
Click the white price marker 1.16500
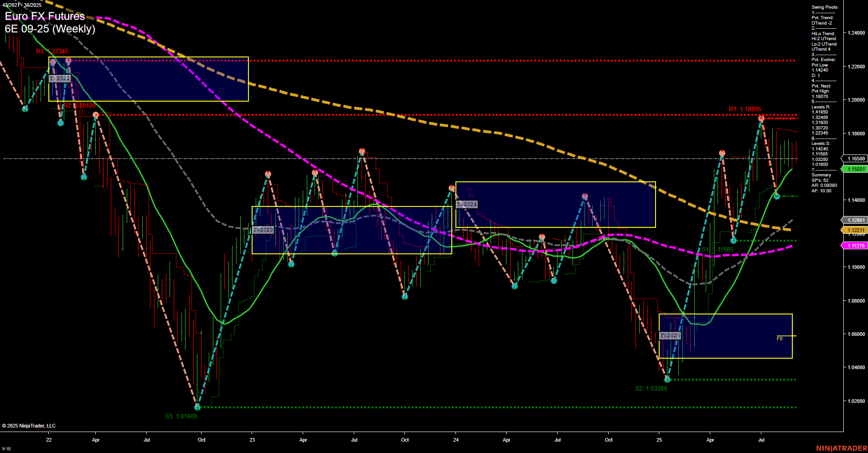[x=856, y=159]
